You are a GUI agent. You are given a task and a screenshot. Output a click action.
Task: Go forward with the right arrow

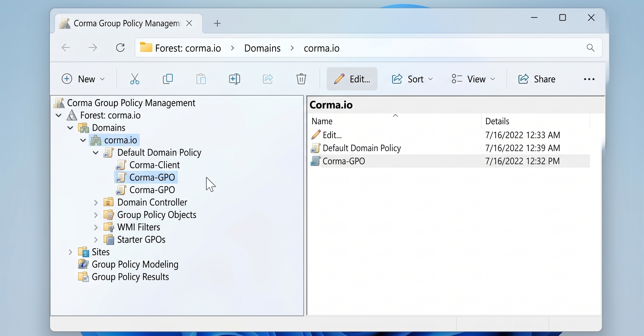click(x=93, y=47)
